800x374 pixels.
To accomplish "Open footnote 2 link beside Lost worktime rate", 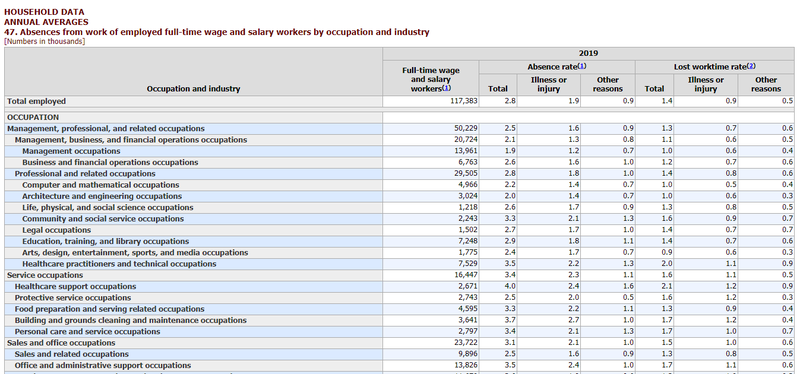I will pyautogui.click(x=751, y=66).
